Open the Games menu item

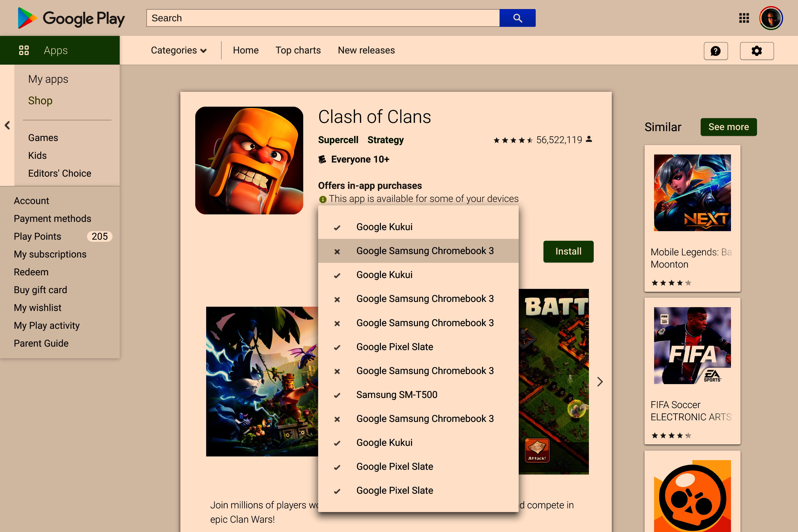[x=43, y=137]
